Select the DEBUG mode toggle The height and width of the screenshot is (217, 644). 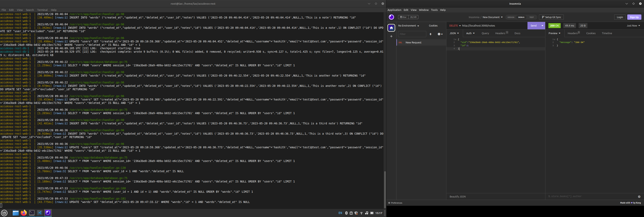click(521, 17)
